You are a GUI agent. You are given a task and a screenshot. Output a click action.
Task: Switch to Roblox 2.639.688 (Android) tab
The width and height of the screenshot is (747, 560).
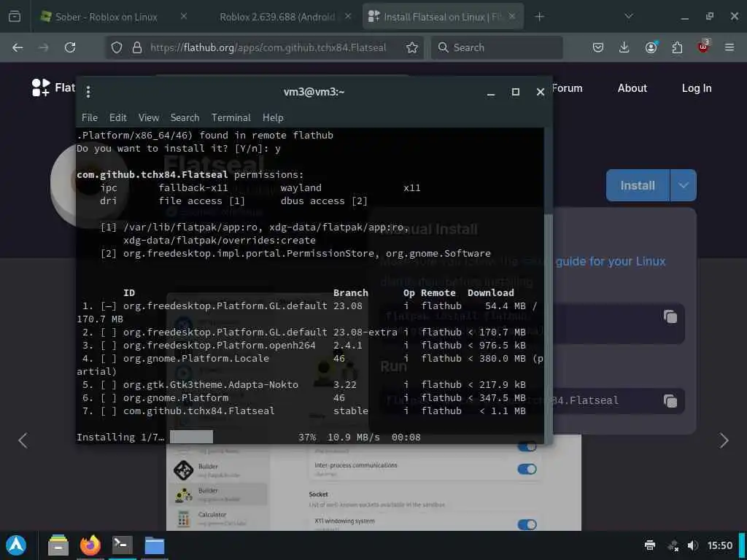(277, 17)
